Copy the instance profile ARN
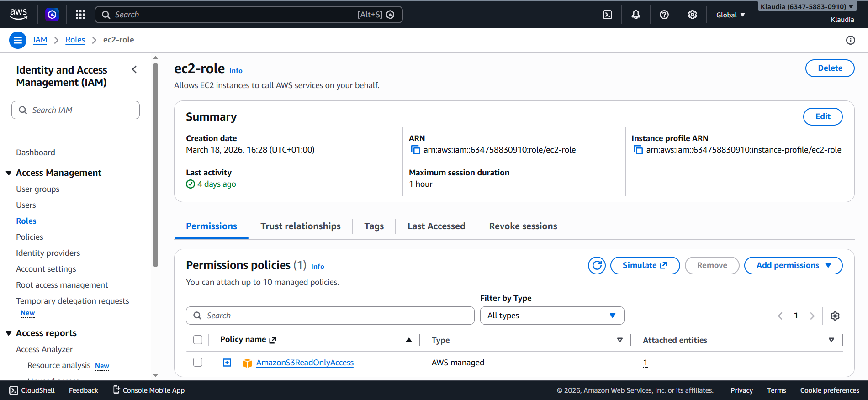 click(638, 150)
